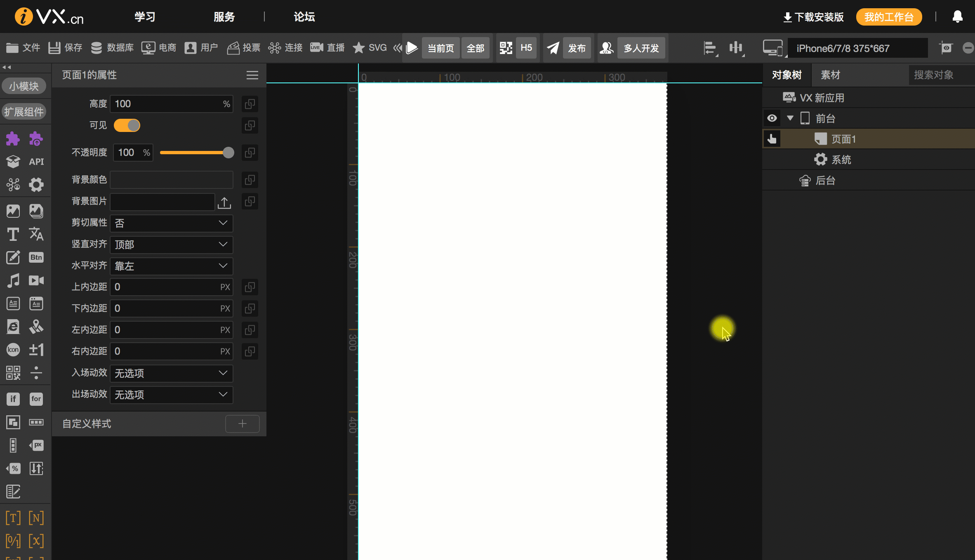Upload a background image via upload icon
The image size is (975, 560).
click(x=224, y=202)
